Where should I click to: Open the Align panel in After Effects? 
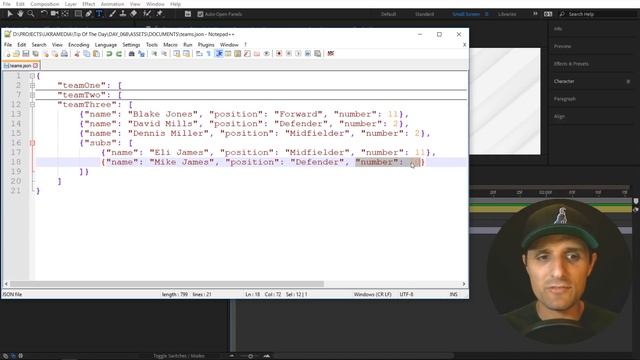pyautogui.click(x=559, y=117)
